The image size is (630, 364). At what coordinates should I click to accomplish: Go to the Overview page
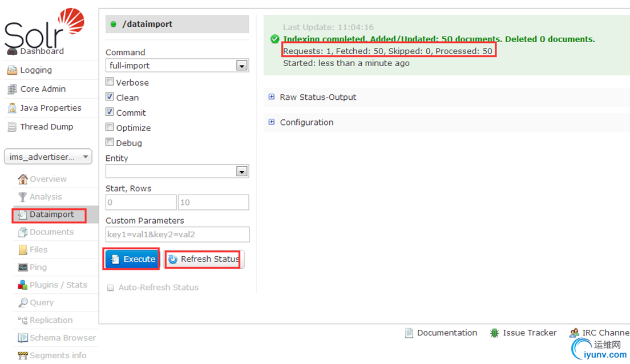click(x=48, y=179)
